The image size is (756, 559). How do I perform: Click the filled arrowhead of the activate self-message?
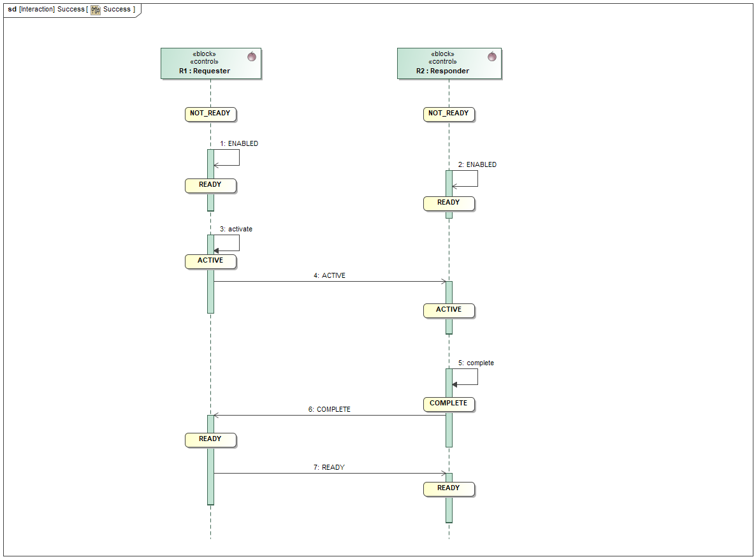click(216, 251)
